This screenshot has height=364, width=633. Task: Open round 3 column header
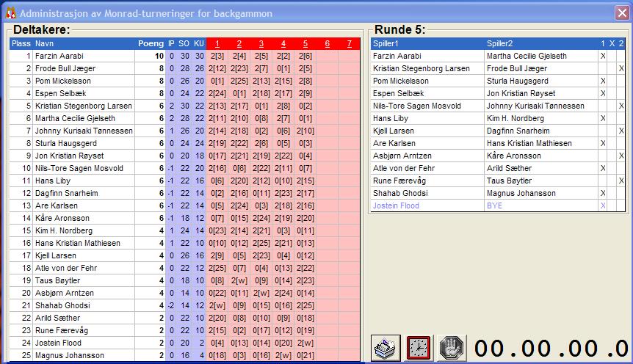click(x=261, y=43)
